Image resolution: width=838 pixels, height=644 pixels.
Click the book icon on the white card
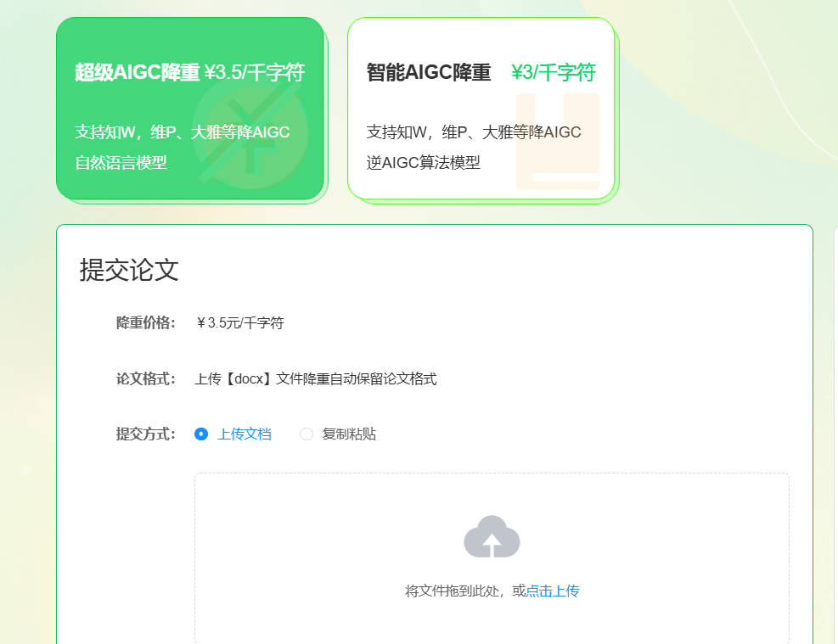click(558, 142)
